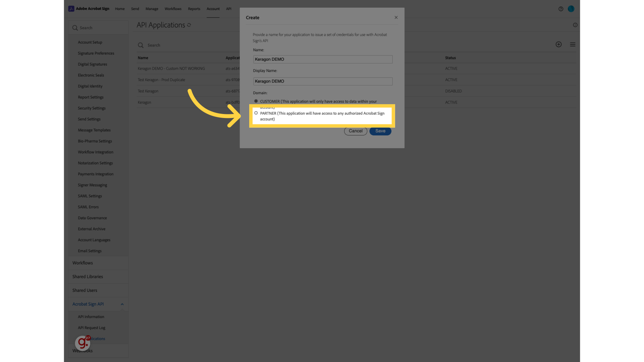Open the Manage menu
The height and width of the screenshot is (362, 644).
pyautogui.click(x=152, y=9)
